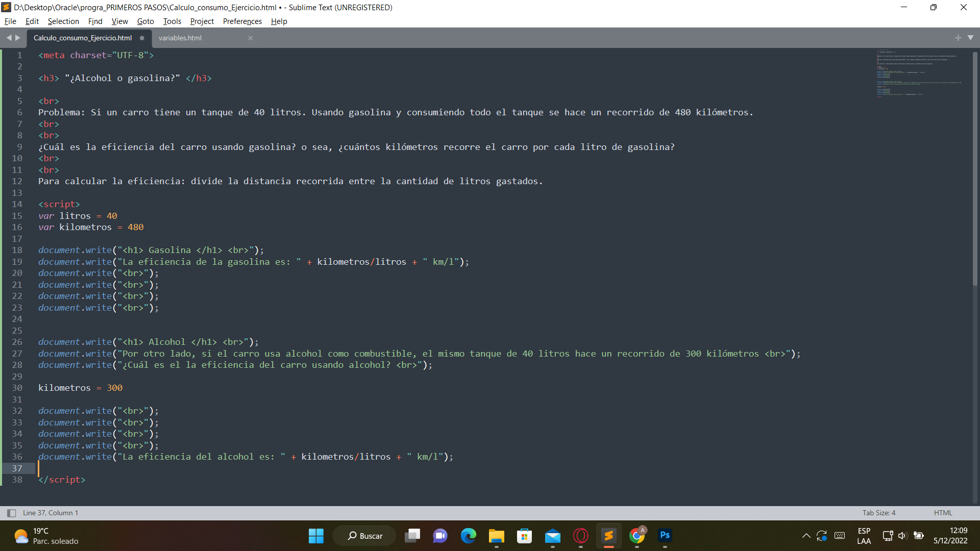
Task: Click the Sublime Text taskbar icon
Action: click(x=609, y=536)
